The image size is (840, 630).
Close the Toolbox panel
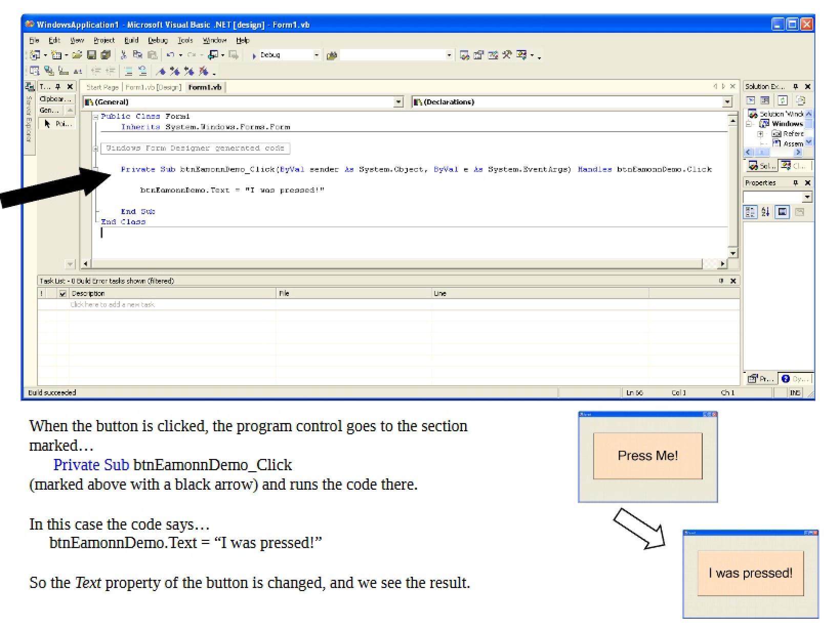point(70,87)
